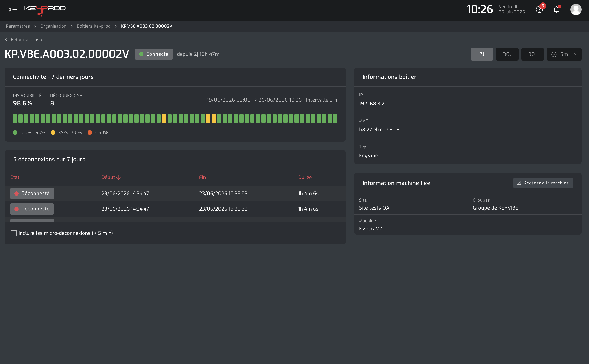This screenshot has width=589, height=364.
Task: Open the notifications bell
Action: (x=556, y=9)
